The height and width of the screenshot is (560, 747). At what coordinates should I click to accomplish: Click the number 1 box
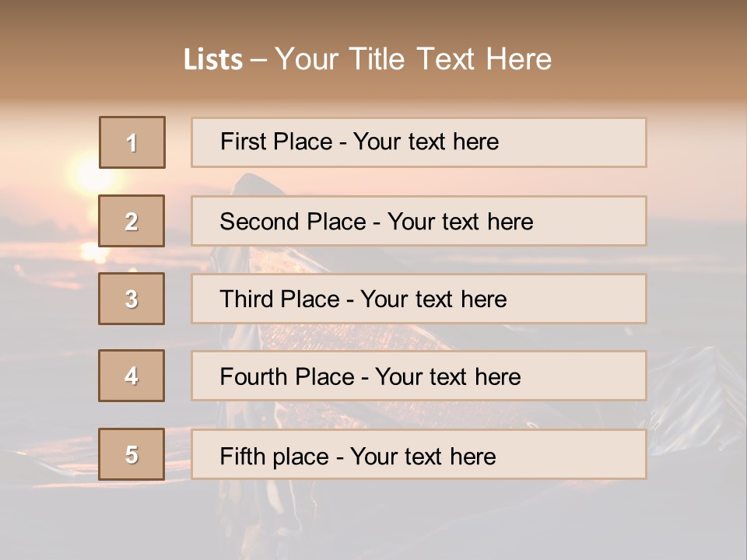point(132,142)
